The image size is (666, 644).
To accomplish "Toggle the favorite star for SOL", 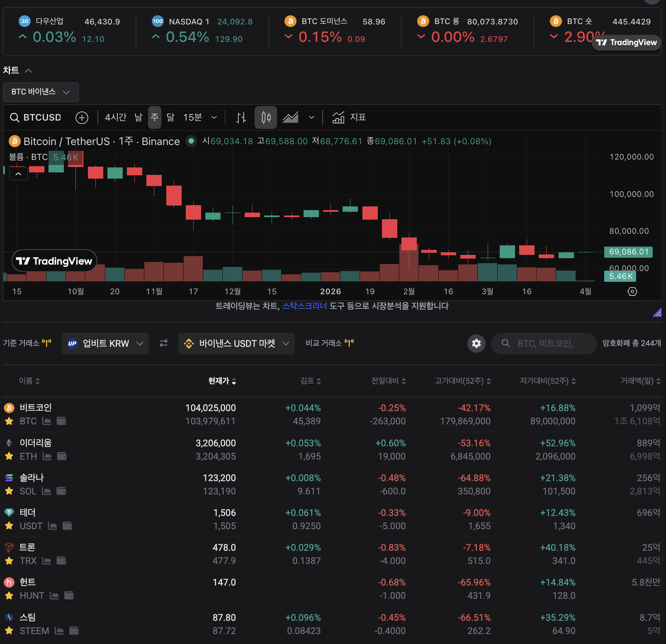I will [9, 491].
